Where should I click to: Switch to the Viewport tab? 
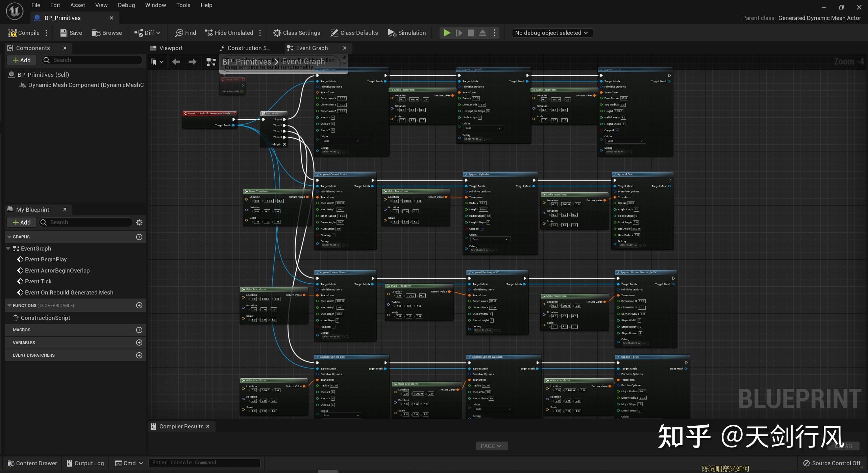[171, 48]
